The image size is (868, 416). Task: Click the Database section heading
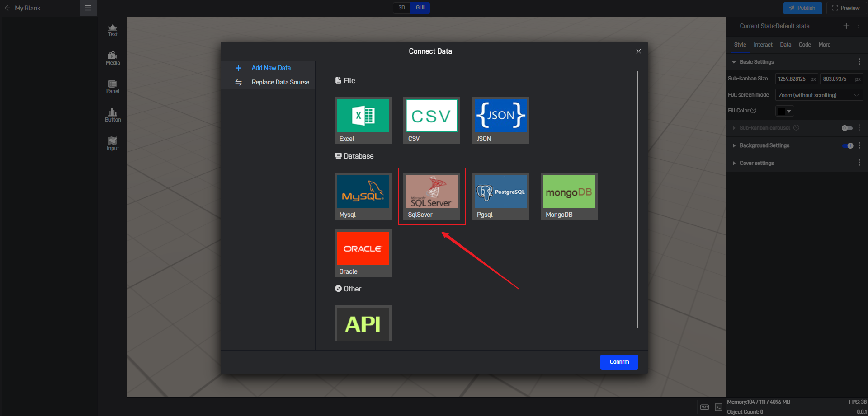coord(354,156)
